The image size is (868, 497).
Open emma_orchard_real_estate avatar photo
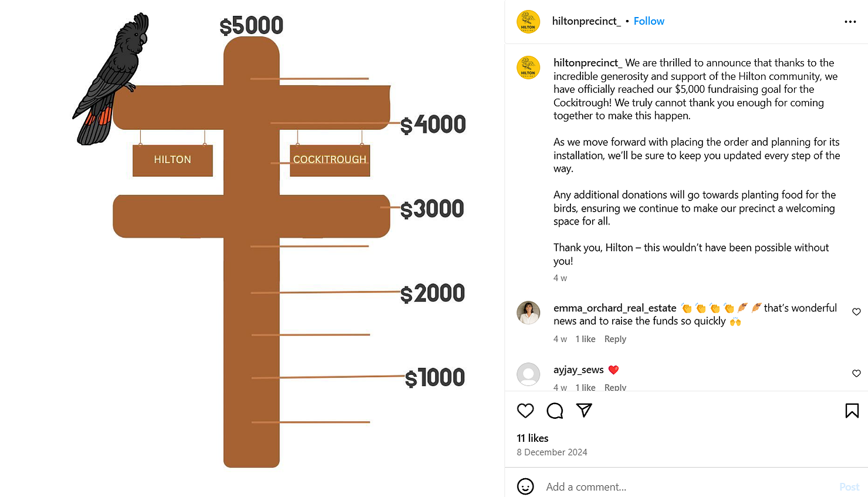tap(528, 313)
